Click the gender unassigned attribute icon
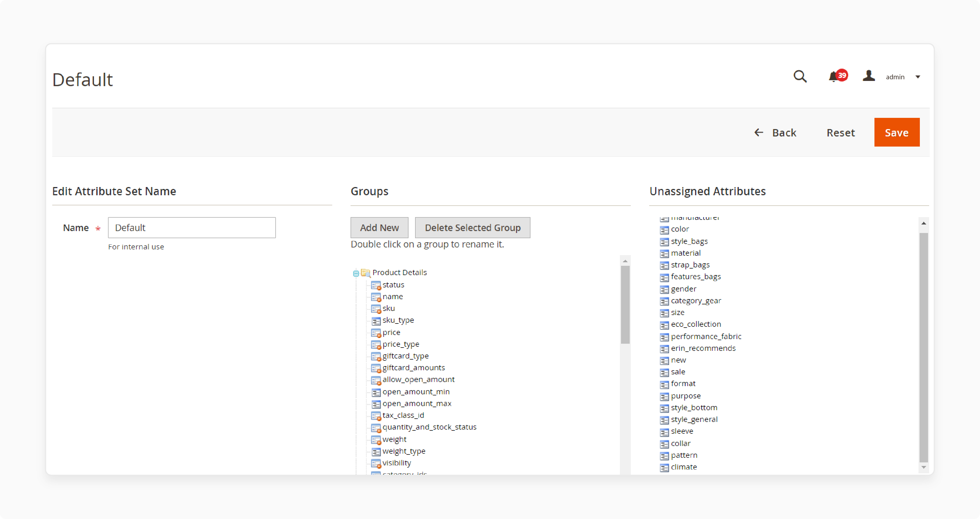Image resolution: width=980 pixels, height=519 pixels. pyautogui.click(x=664, y=289)
